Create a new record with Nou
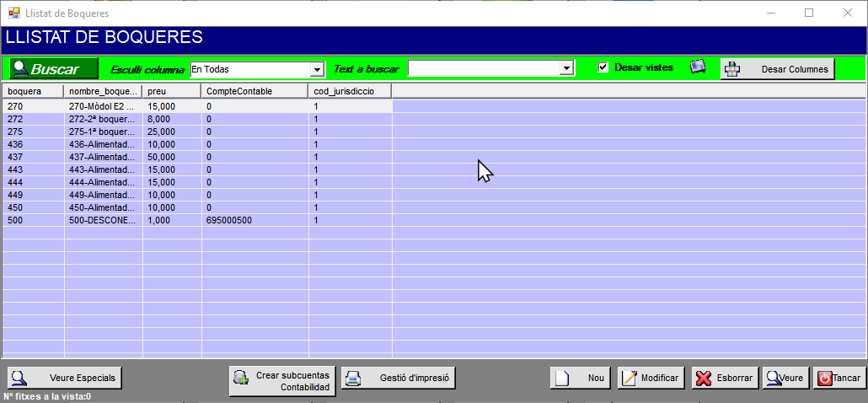 (x=581, y=379)
